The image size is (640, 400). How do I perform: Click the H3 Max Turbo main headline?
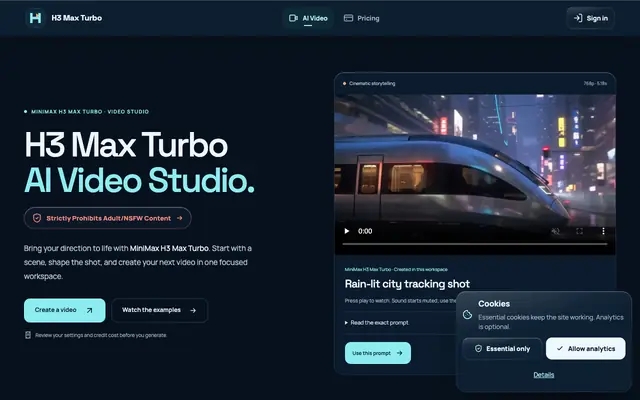pyautogui.click(x=126, y=144)
